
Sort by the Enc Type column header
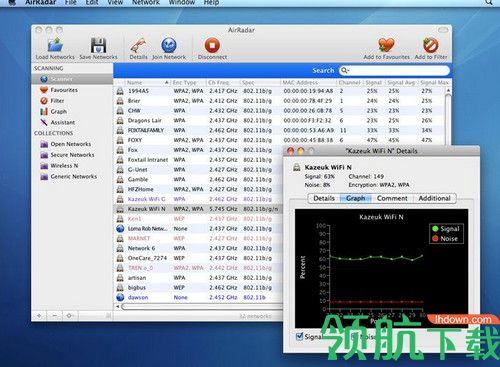188,82
